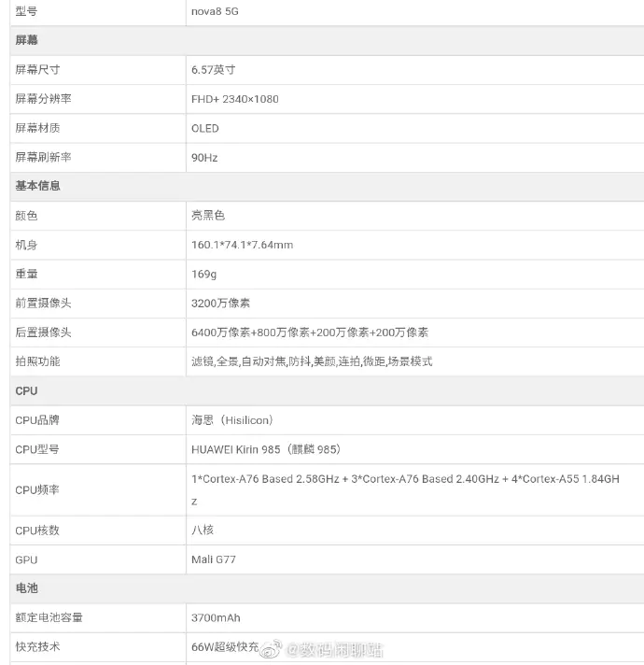The height and width of the screenshot is (665, 644).
Task: Click the '额定电池容量' label
Action: click(49, 617)
